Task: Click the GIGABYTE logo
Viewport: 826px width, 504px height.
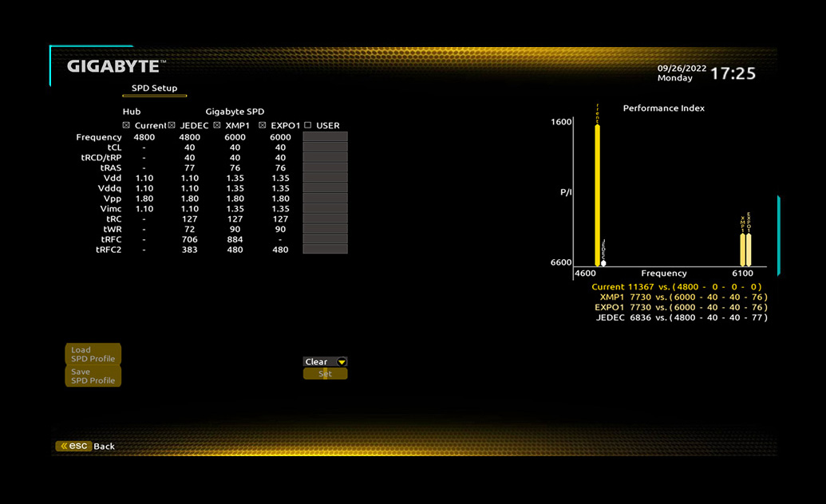Action: pos(116,66)
